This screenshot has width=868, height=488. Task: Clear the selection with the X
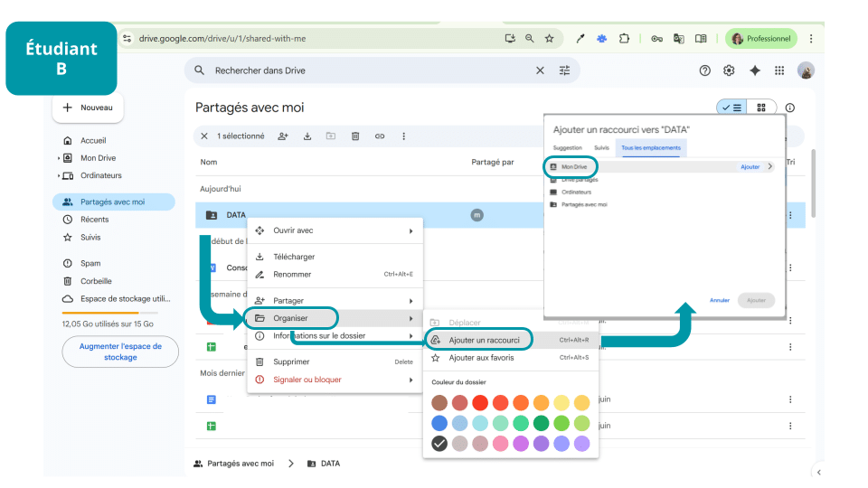point(204,136)
